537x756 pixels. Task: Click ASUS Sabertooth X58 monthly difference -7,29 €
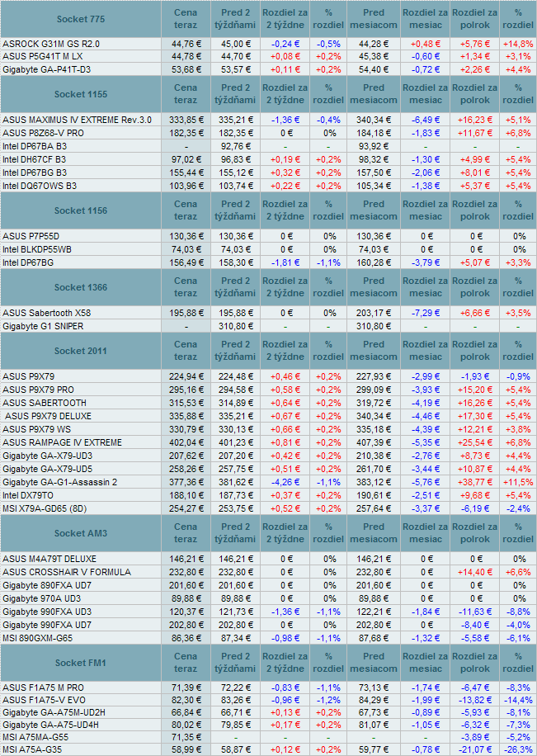tap(425, 313)
